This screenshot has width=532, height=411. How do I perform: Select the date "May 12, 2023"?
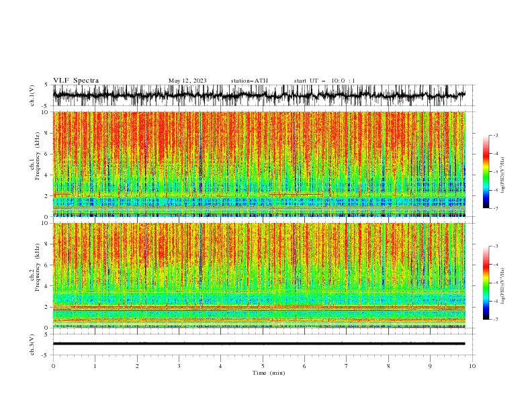[187, 81]
